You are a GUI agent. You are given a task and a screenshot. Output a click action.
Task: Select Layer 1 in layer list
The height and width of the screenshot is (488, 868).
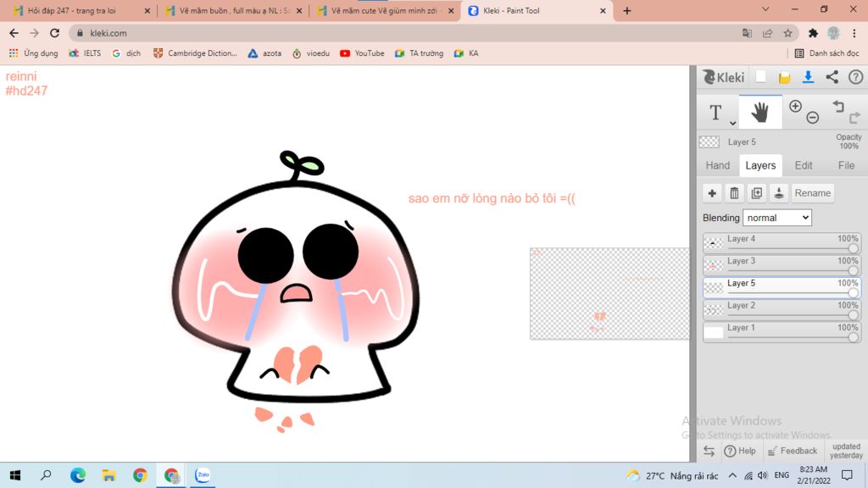782,331
